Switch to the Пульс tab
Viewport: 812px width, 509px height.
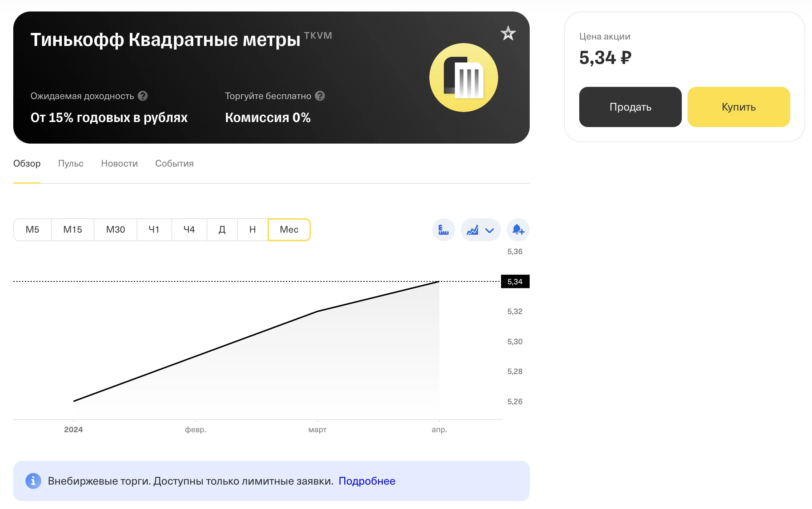[71, 164]
